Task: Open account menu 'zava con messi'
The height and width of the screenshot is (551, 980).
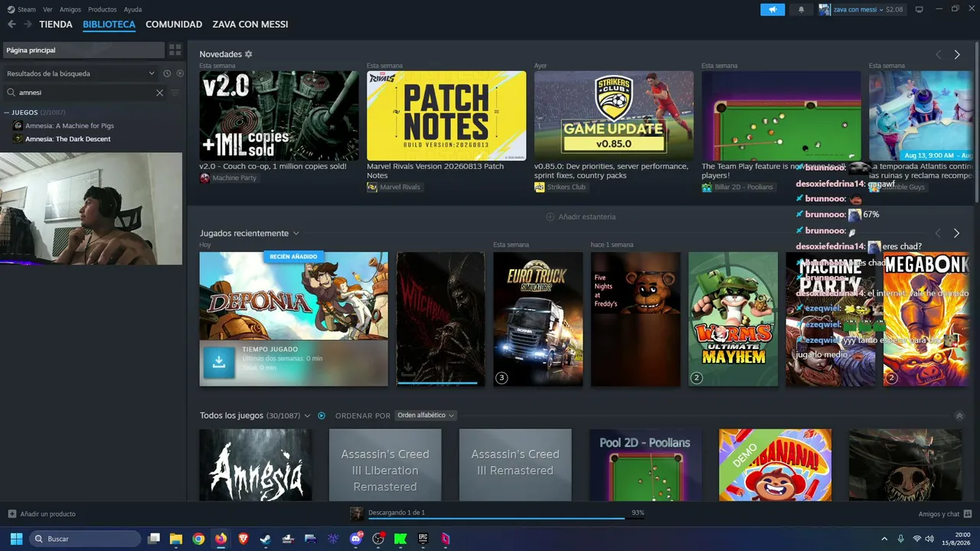Action: click(861, 9)
